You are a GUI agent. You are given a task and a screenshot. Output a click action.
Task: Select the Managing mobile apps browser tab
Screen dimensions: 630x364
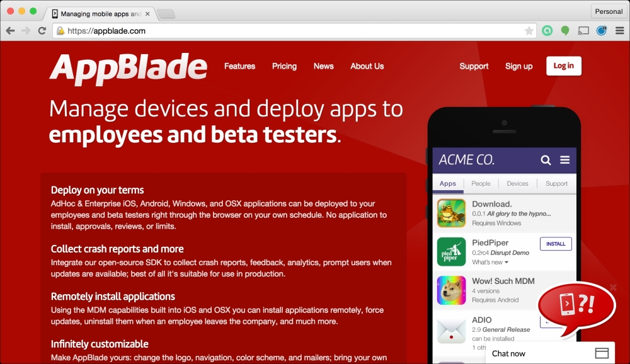100,14
